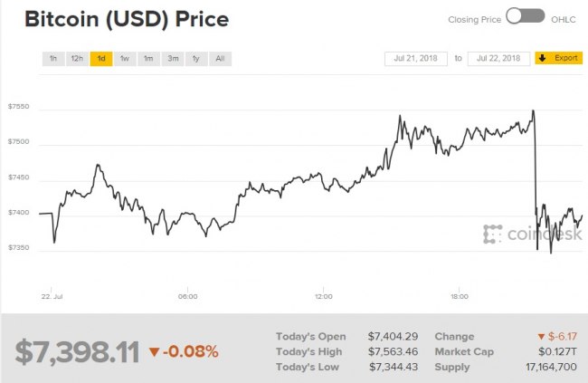Screen dimensions: 588x383
Task: Click the download arrow icon on Export
Action: click(543, 58)
